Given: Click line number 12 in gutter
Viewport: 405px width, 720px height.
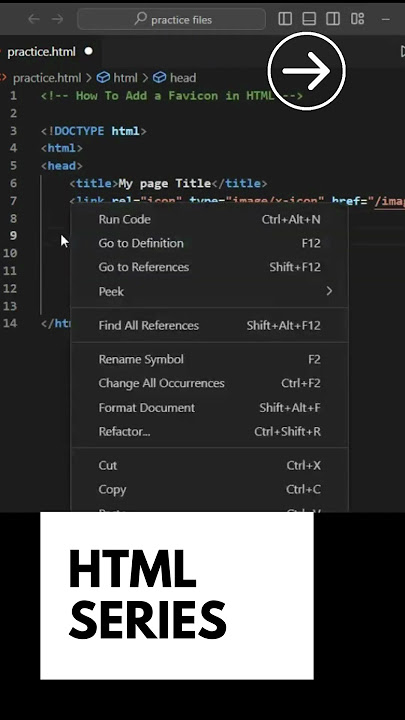Looking at the screenshot, I should [10, 288].
